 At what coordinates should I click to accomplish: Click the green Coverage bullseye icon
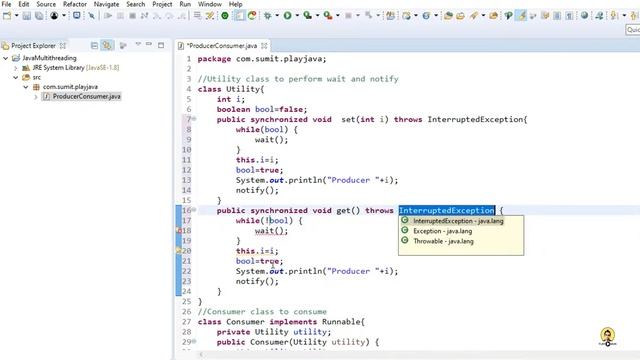[x=225, y=16]
